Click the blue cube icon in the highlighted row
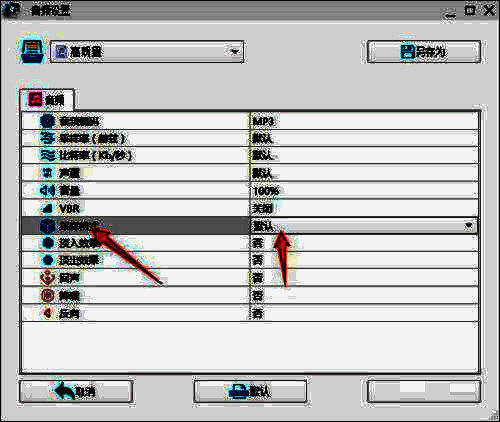This screenshot has width=500, height=422. click(48, 226)
